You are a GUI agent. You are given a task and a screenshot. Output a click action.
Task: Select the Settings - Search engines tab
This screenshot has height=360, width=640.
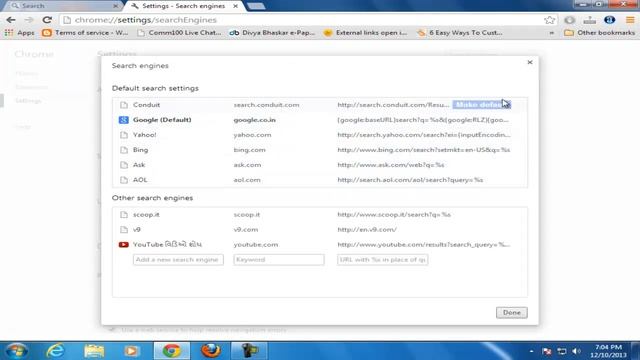click(184, 6)
